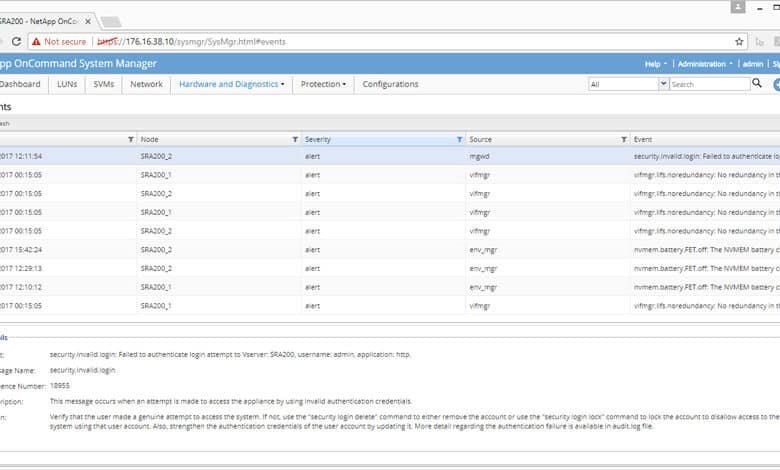Open the Configurations tab
780x470 pixels.
click(x=390, y=84)
